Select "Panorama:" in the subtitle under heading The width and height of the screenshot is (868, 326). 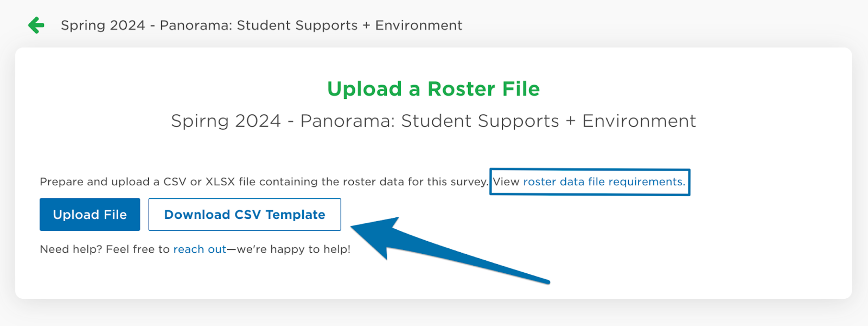click(347, 121)
